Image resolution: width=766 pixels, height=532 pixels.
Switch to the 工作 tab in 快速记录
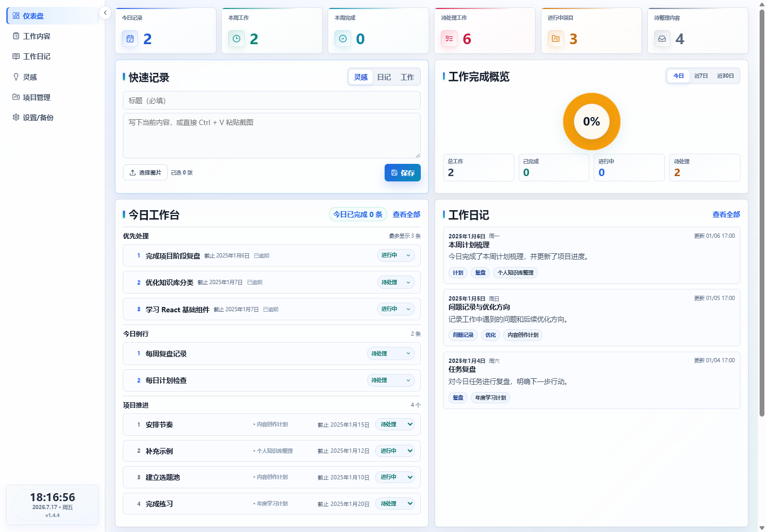[407, 77]
